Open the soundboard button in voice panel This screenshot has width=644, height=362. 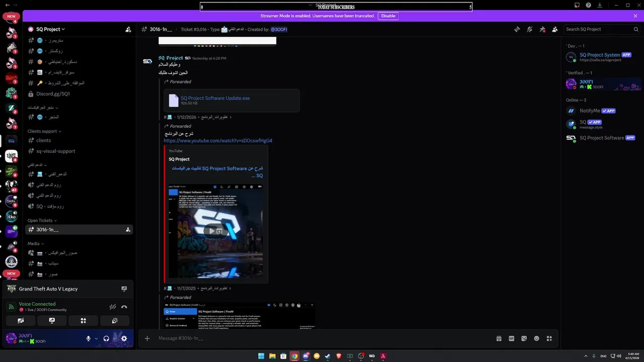[115, 320]
